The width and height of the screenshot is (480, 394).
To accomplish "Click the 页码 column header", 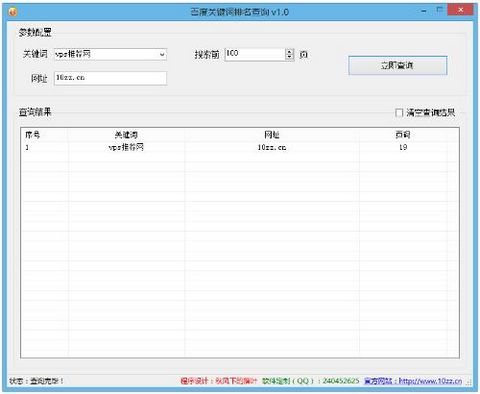I will click(403, 135).
